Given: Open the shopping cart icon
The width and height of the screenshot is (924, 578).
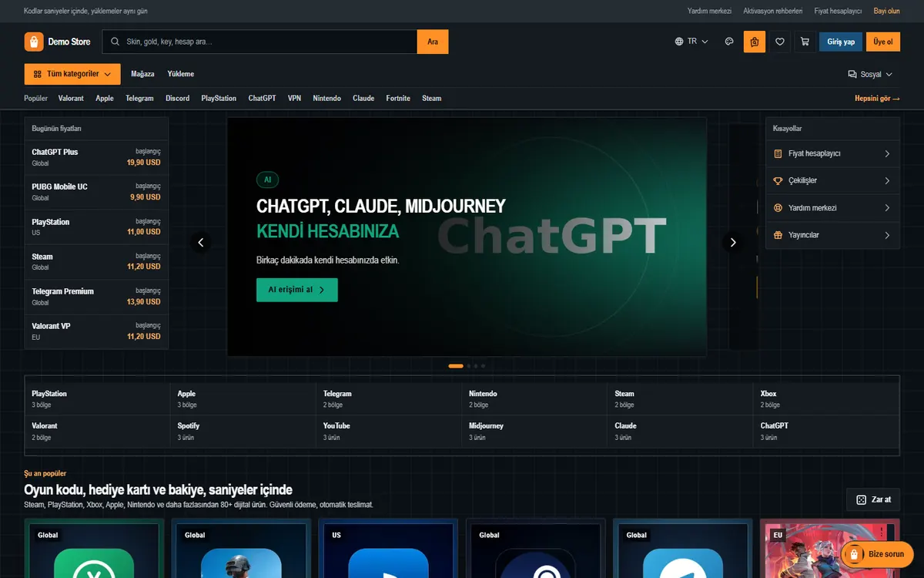Looking at the screenshot, I should 805,42.
